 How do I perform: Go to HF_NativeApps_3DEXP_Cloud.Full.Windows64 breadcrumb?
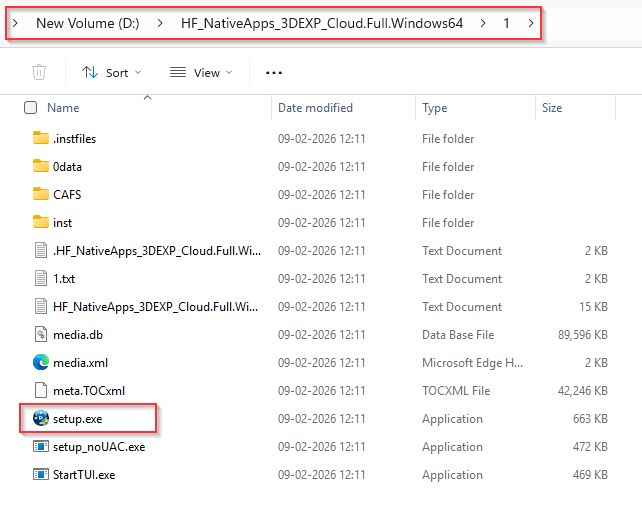point(322,23)
